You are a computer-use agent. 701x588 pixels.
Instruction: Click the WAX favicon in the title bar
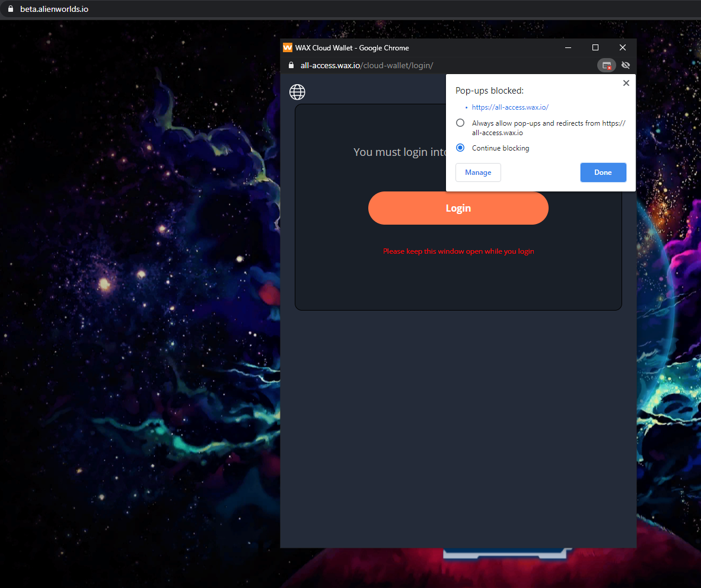[x=288, y=48]
